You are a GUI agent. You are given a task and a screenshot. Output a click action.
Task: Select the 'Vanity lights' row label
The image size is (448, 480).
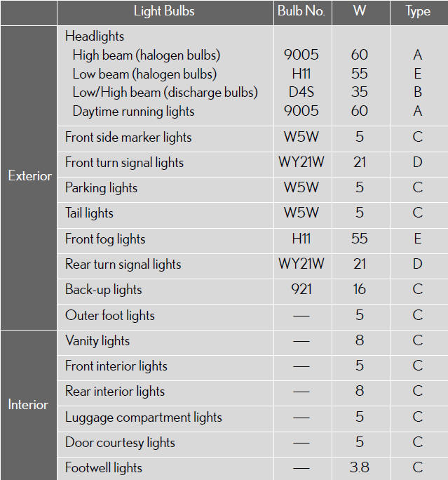coord(97,341)
